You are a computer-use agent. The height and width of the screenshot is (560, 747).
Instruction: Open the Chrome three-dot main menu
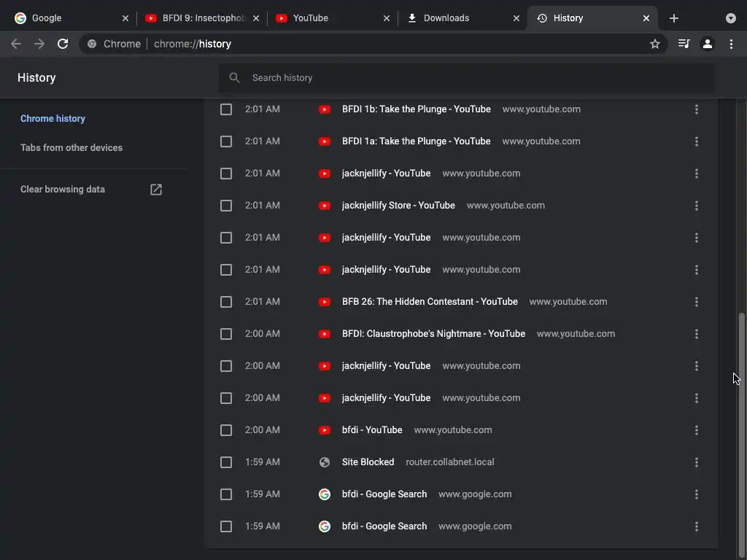(x=731, y=44)
